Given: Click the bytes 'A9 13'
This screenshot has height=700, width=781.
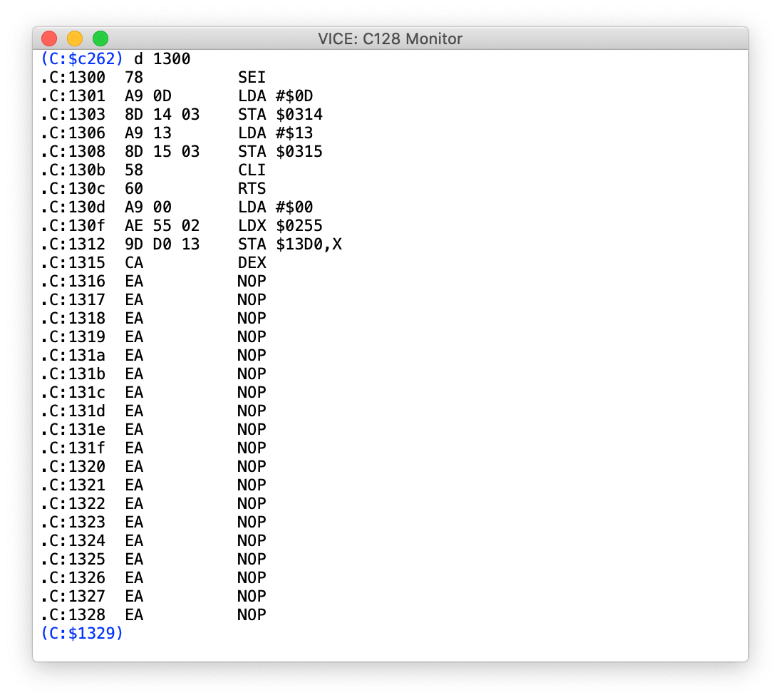Looking at the screenshot, I should pos(148,133).
